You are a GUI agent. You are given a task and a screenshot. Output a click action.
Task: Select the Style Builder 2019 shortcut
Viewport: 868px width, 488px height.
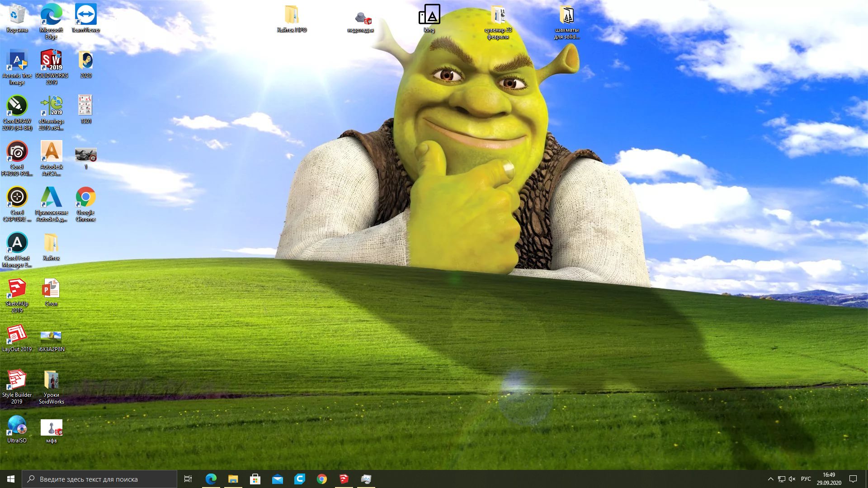pos(17,387)
